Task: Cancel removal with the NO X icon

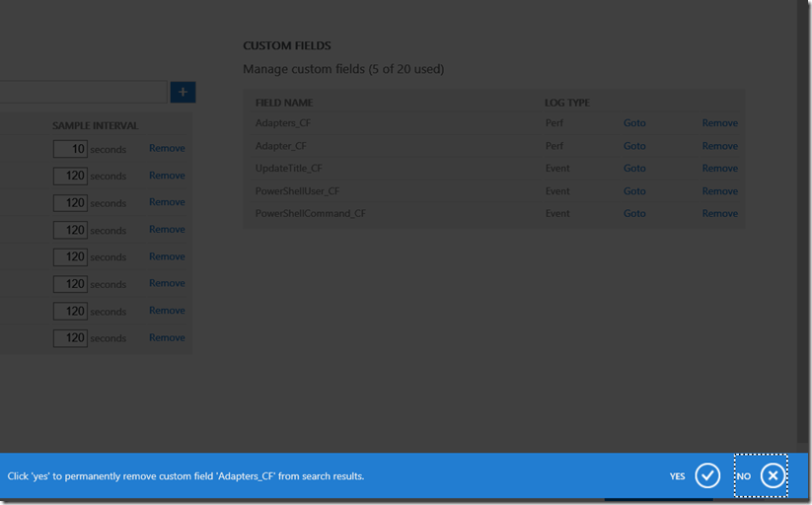Action: (773, 476)
